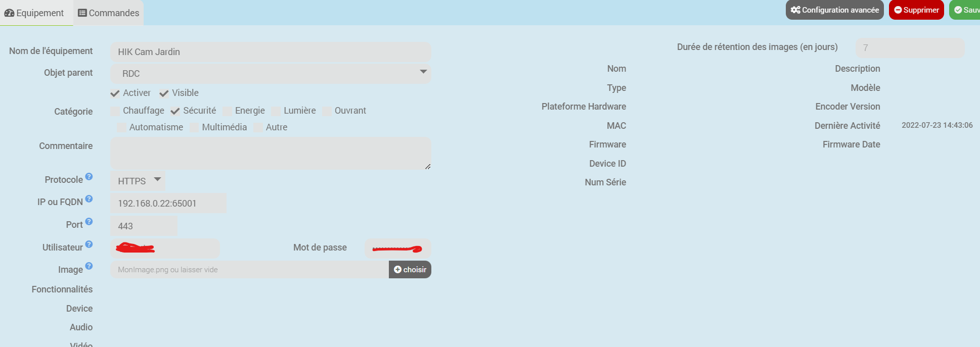Toggle the Activer checkbox
The width and height of the screenshot is (980, 347).
[x=115, y=93]
